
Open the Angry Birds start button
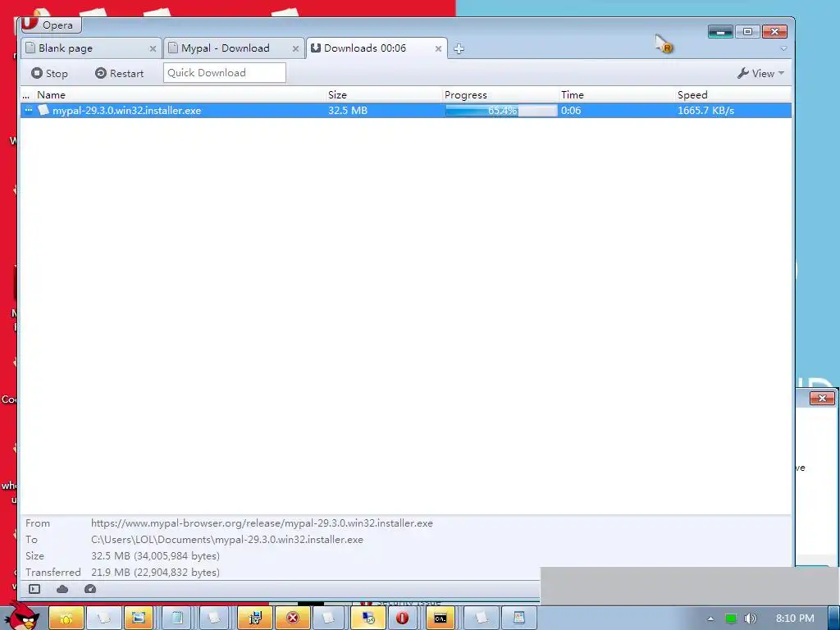pyautogui.click(x=22, y=617)
